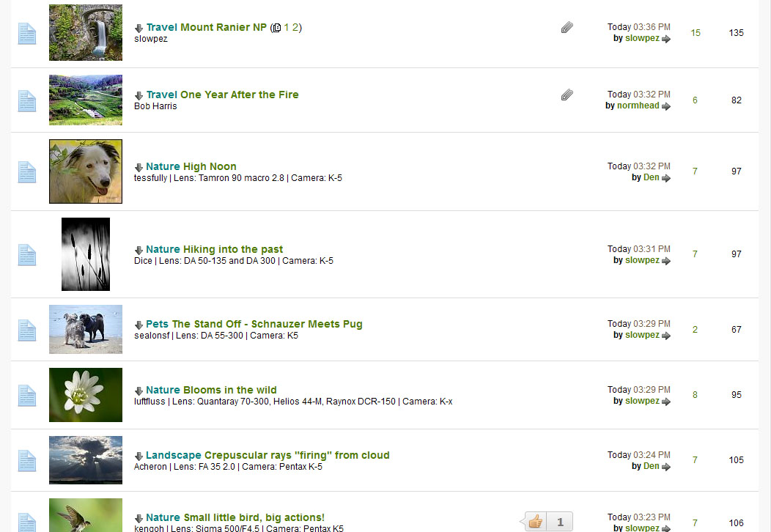Image resolution: width=771 pixels, height=532 pixels.
Task: Click go-to-last-post arrow next to normhead
Action: point(666,106)
